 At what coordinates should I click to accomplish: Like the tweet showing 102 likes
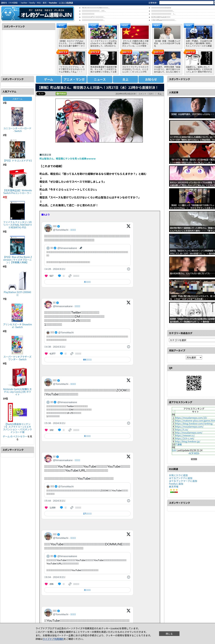[x=46, y=430]
